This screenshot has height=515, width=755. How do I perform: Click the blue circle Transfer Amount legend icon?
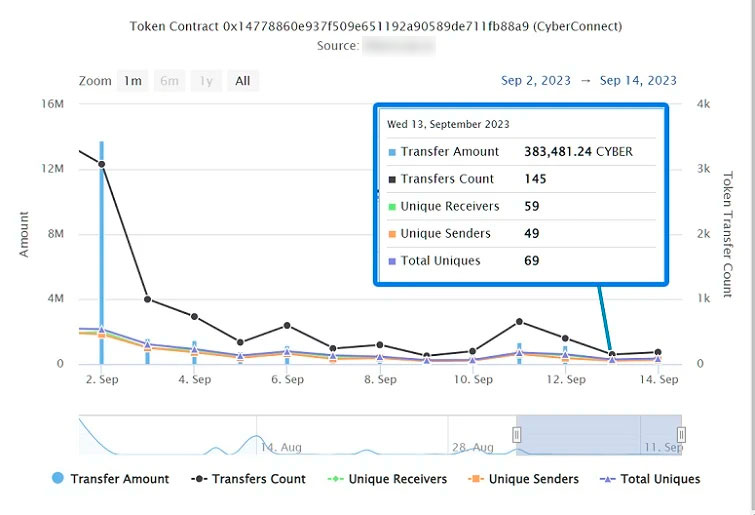(58, 479)
